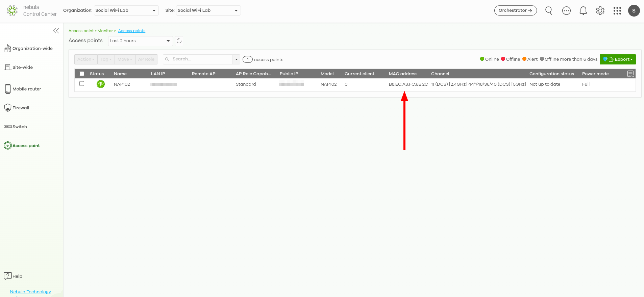
Task: Click the column chooser icon in table header
Action: click(630, 74)
